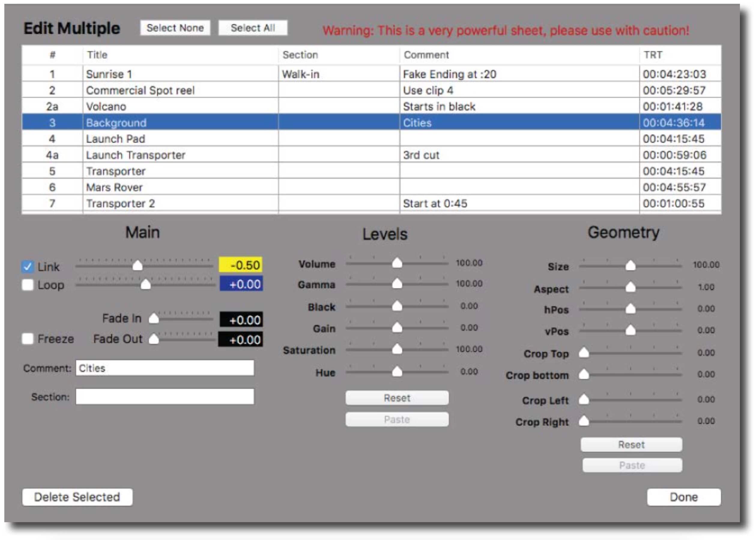Click Paste under Geometry
The image size is (756, 540).
pyautogui.click(x=632, y=465)
